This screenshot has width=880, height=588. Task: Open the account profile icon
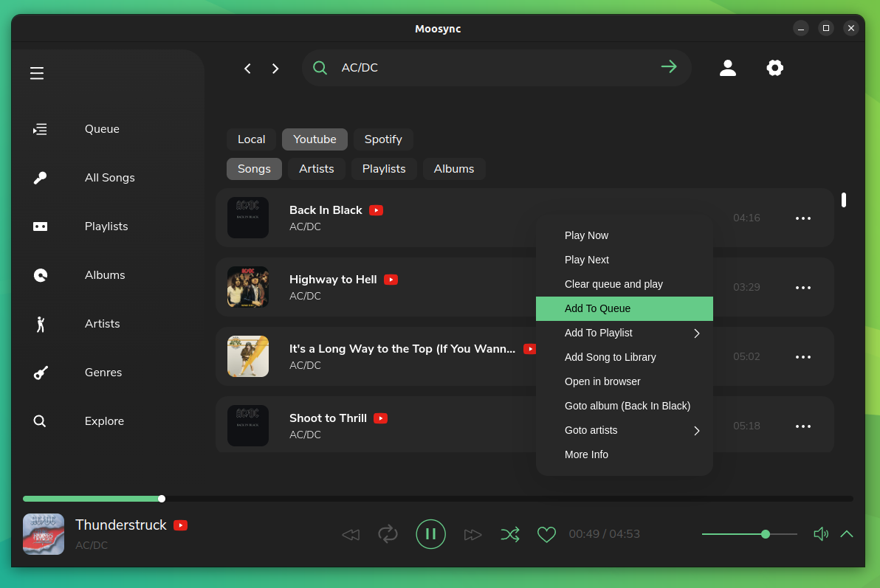click(x=728, y=67)
